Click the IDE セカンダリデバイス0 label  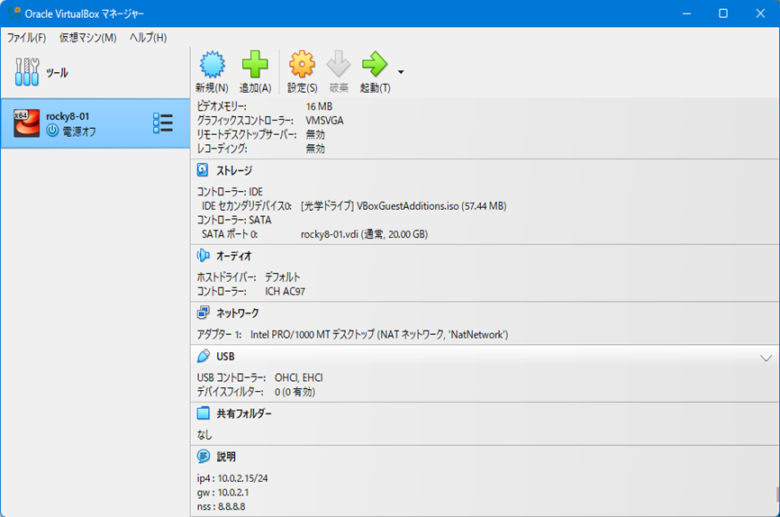[246, 206]
